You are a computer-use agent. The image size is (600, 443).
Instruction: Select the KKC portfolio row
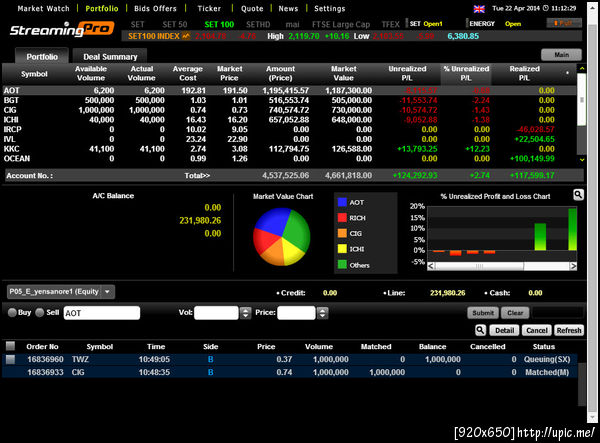pos(289,149)
